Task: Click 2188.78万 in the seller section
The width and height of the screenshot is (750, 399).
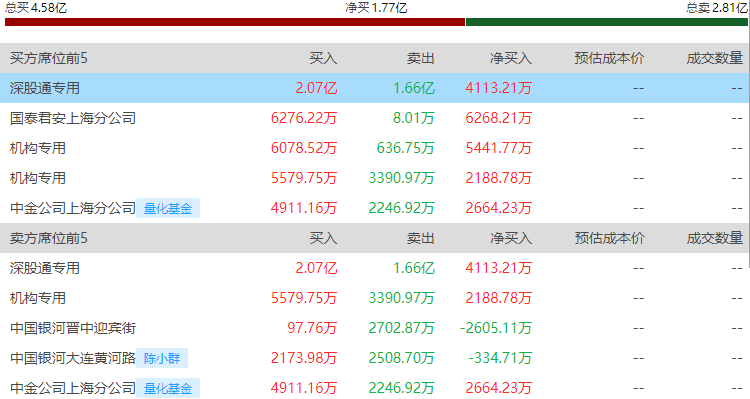Action: pos(498,298)
